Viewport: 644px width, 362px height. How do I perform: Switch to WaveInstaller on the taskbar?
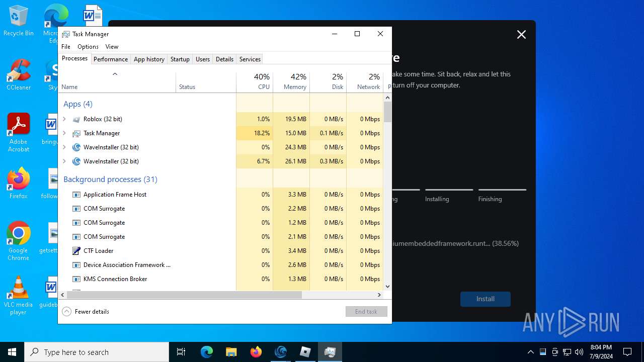coord(280,352)
